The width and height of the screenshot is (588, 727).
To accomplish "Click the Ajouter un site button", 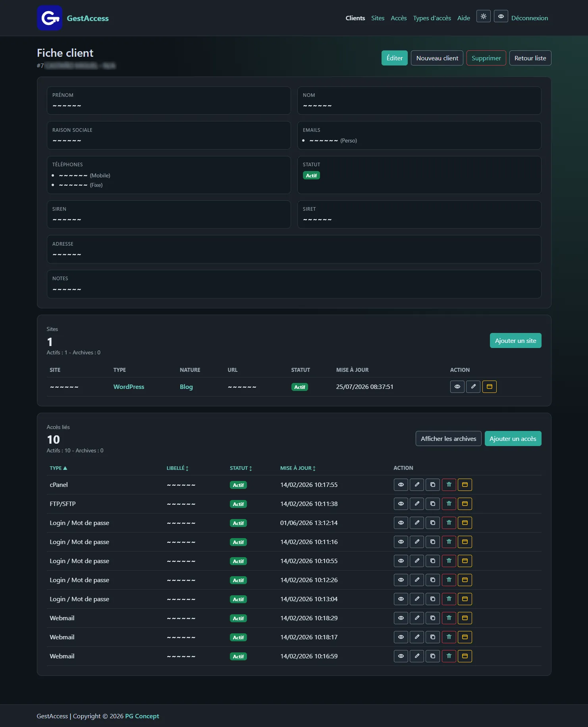I will (x=515, y=340).
